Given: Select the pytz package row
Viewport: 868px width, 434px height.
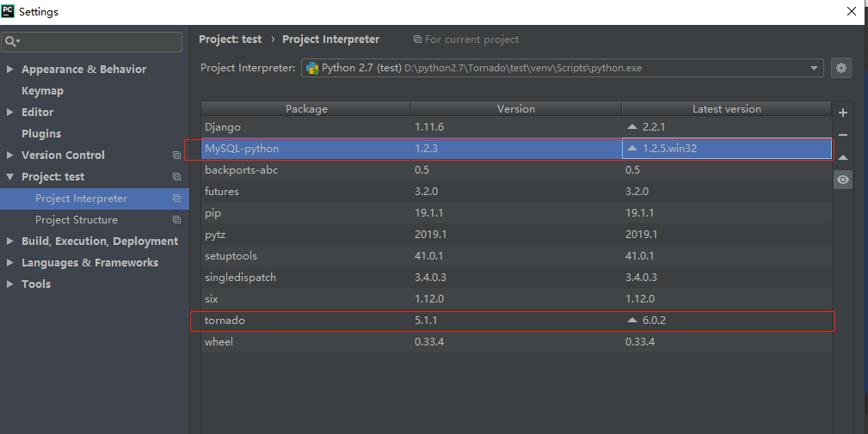Looking at the screenshot, I should click(x=516, y=235).
